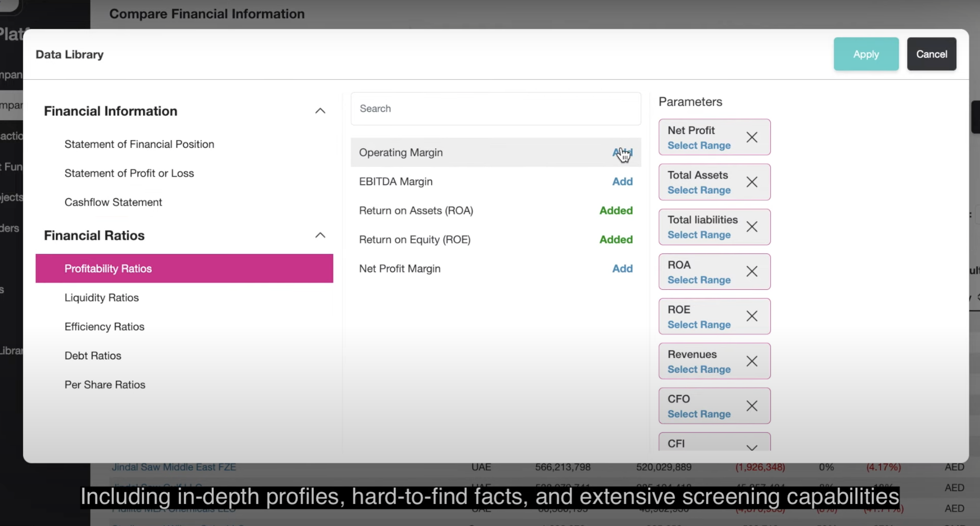Click the Apply button

pyautogui.click(x=866, y=54)
